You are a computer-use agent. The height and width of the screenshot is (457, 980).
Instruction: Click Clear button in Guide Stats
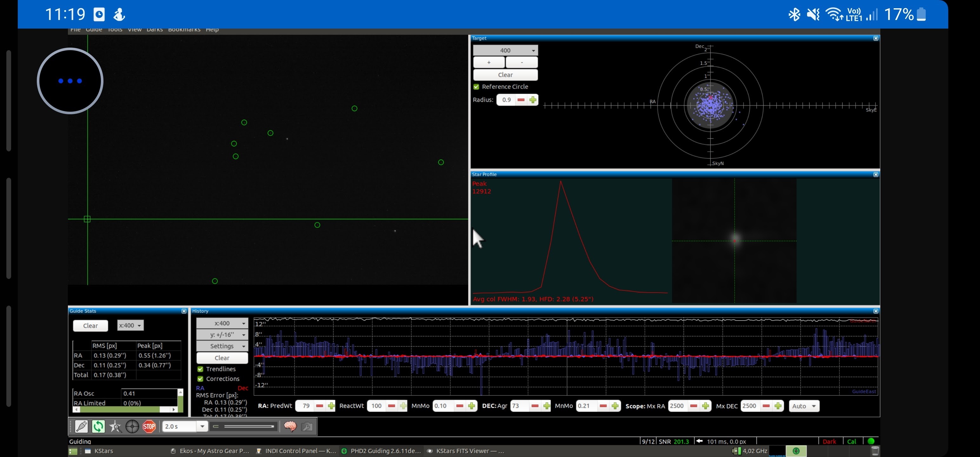pos(90,326)
